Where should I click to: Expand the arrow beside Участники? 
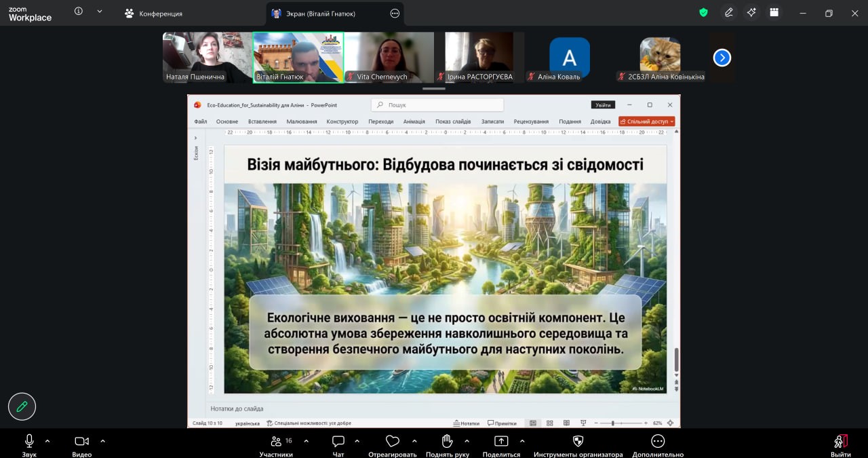(x=306, y=441)
